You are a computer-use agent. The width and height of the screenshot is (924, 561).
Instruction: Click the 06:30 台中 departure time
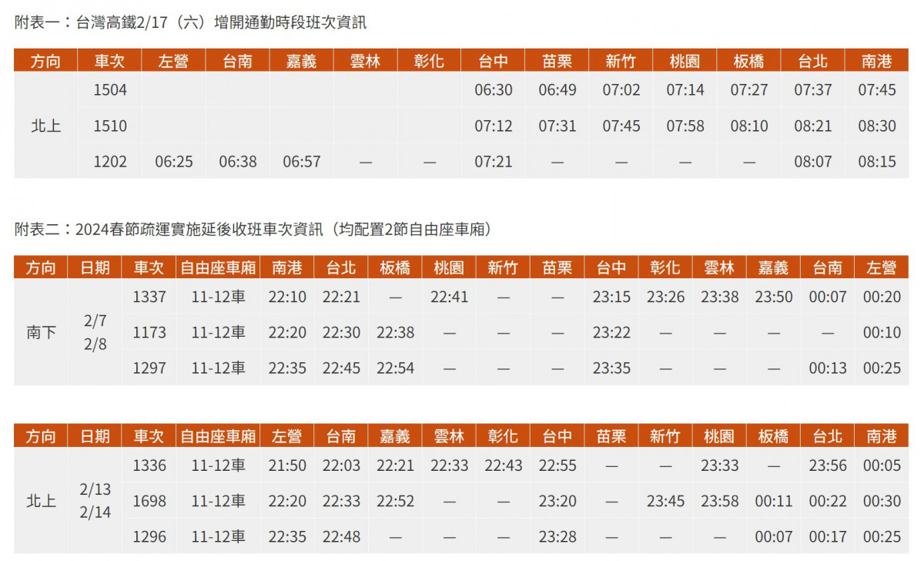coord(494,90)
